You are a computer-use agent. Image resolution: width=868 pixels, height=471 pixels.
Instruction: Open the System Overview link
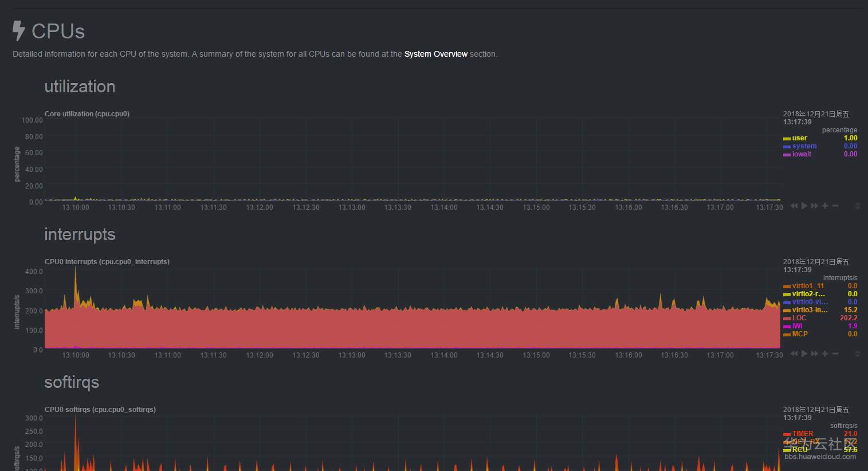click(436, 54)
